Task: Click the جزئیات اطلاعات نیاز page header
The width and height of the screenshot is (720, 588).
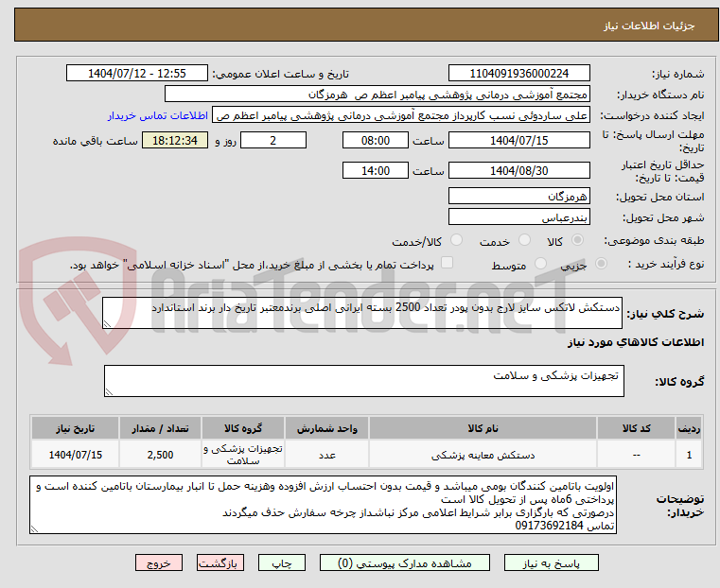Action: (x=648, y=26)
